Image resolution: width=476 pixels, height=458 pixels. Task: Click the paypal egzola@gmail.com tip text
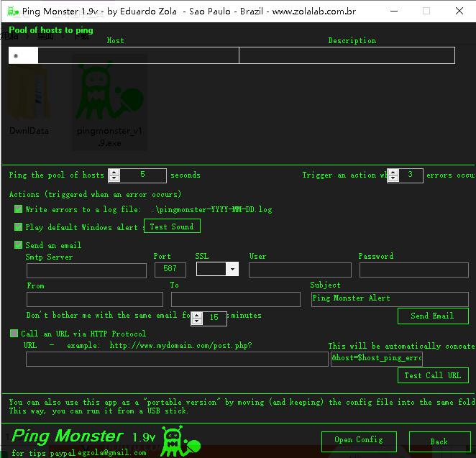point(98,453)
